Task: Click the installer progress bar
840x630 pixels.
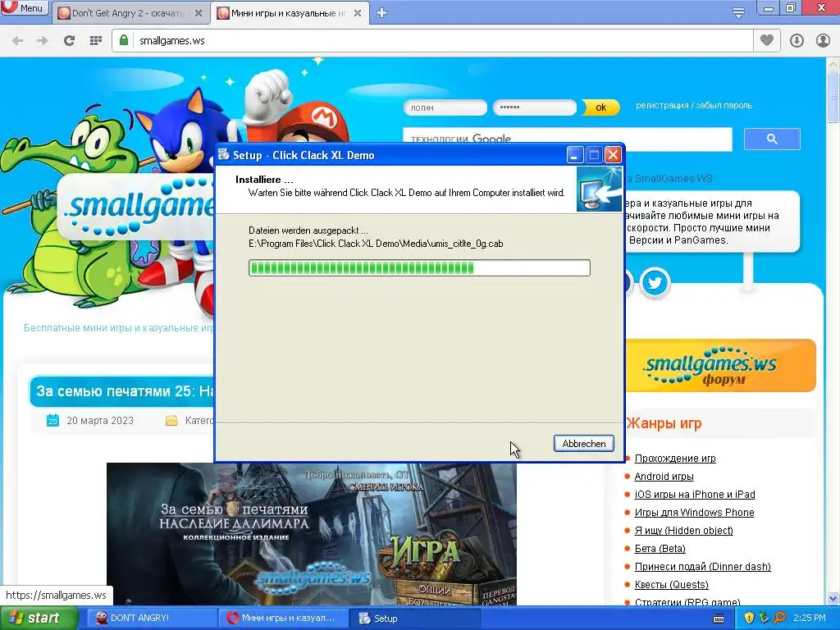Action: point(419,268)
